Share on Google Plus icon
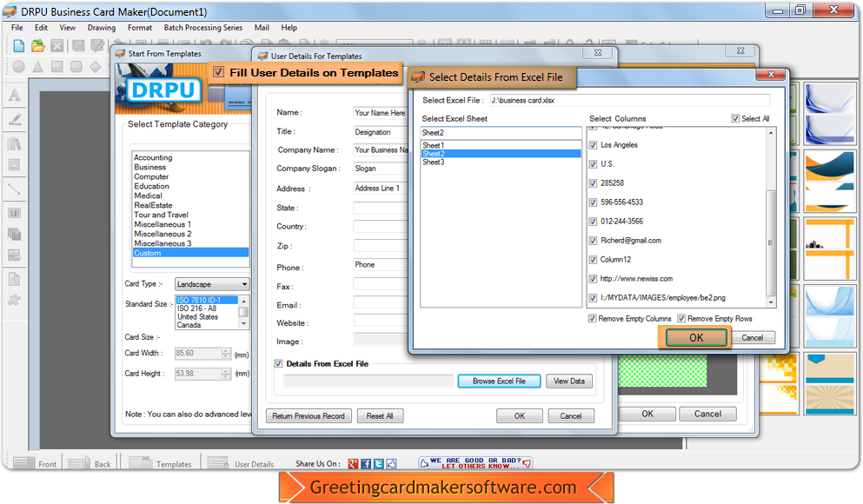The image size is (863, 504). point(353,464)
